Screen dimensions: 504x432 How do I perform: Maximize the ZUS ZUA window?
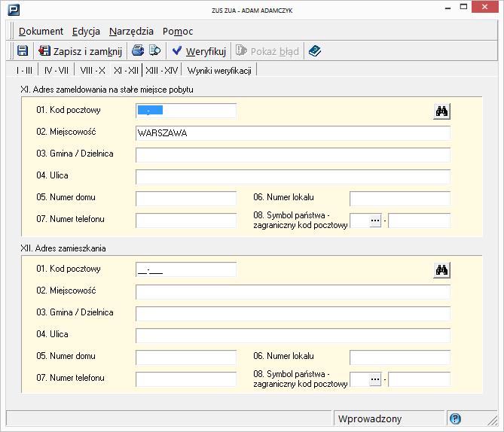pos(463,7)
